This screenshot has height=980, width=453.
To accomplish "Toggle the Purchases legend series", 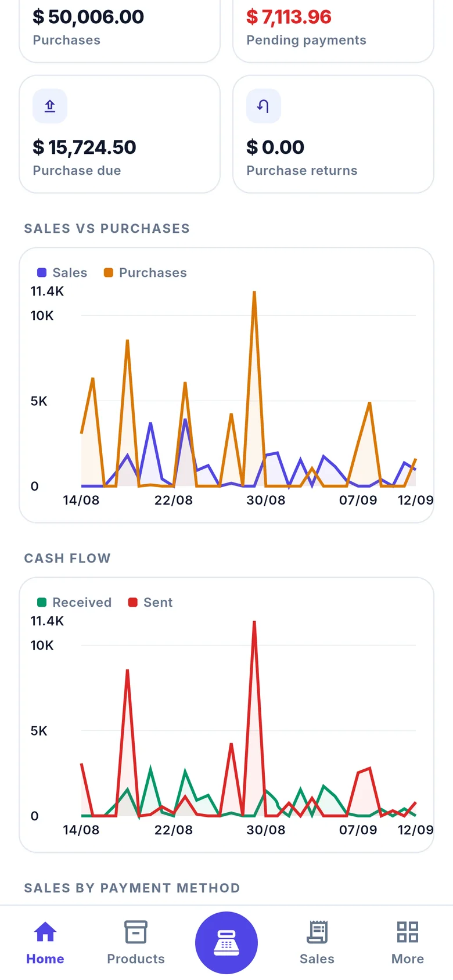I will pos(145,273).
